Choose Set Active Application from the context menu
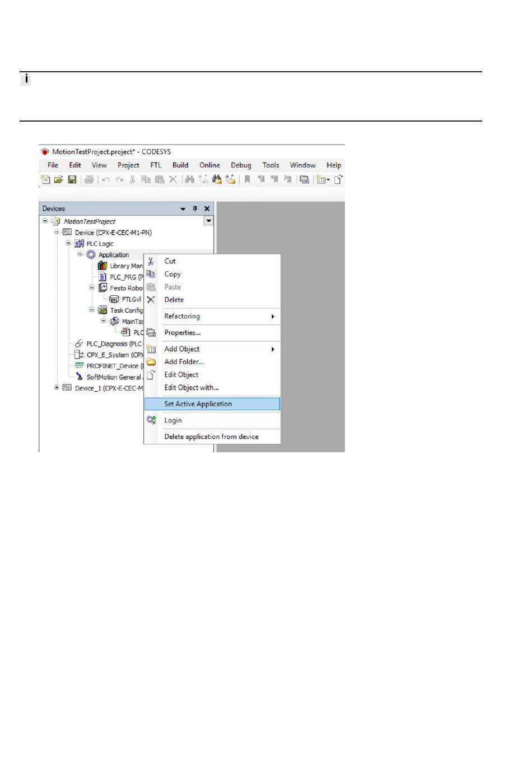The image size is (532, 770). pos(212,404)
